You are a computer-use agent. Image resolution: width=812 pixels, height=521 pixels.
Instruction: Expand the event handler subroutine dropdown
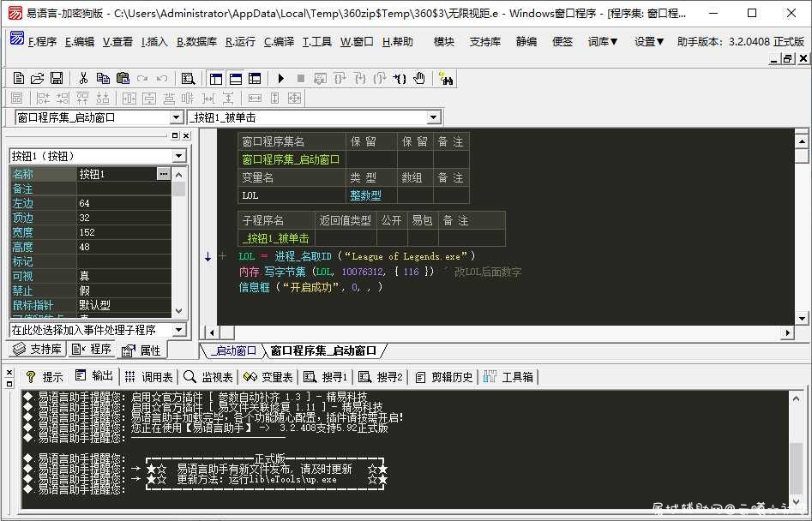[x=179, y=330]
